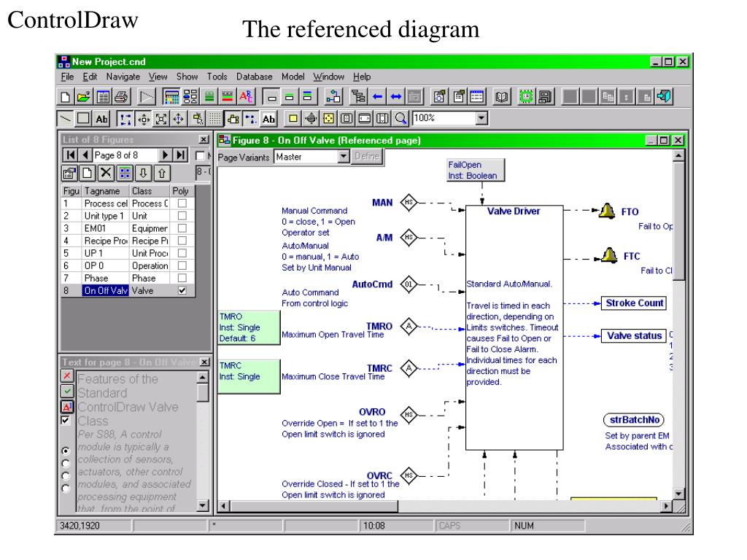Viewport: 747px width, 560px height.
Task: Click the Stroke Count box
Action: tap(634, 303)
